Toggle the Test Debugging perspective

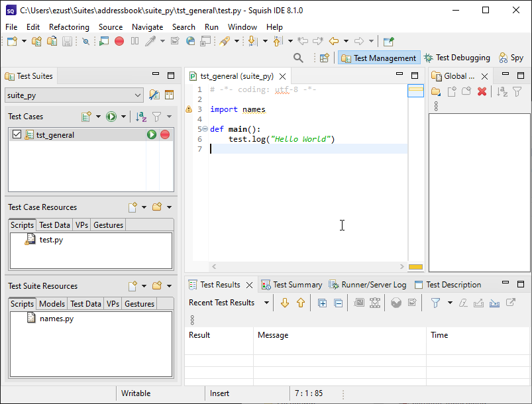(457, 58)
